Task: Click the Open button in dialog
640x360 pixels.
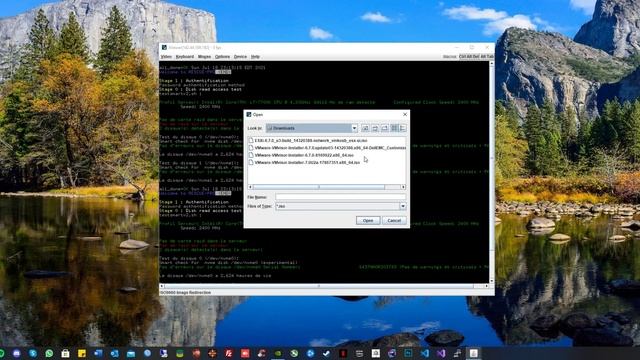Action: (368, 220)
